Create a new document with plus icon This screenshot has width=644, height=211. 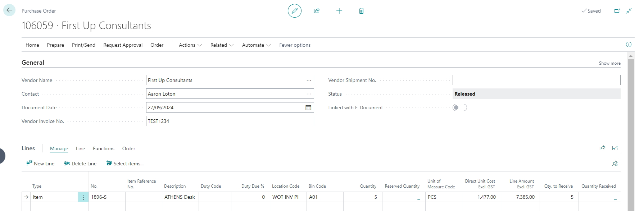tap(339, 11)
